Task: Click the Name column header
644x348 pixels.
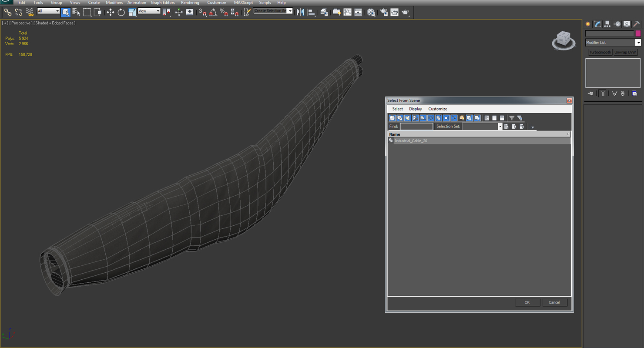Action: (479, 134)
